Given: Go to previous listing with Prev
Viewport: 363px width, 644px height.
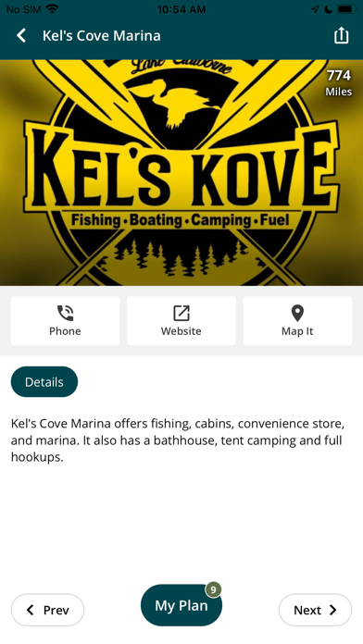Looking at the screenshot, I should [47, 610].
